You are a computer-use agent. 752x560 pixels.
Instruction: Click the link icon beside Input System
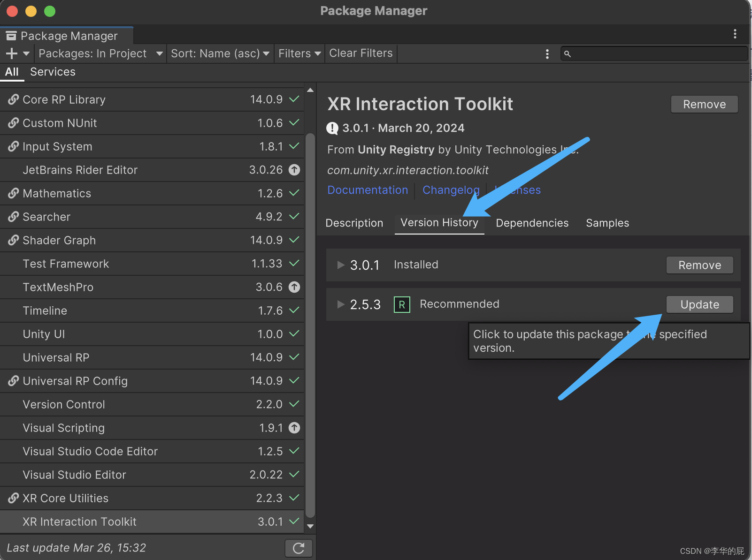point(13,146)
